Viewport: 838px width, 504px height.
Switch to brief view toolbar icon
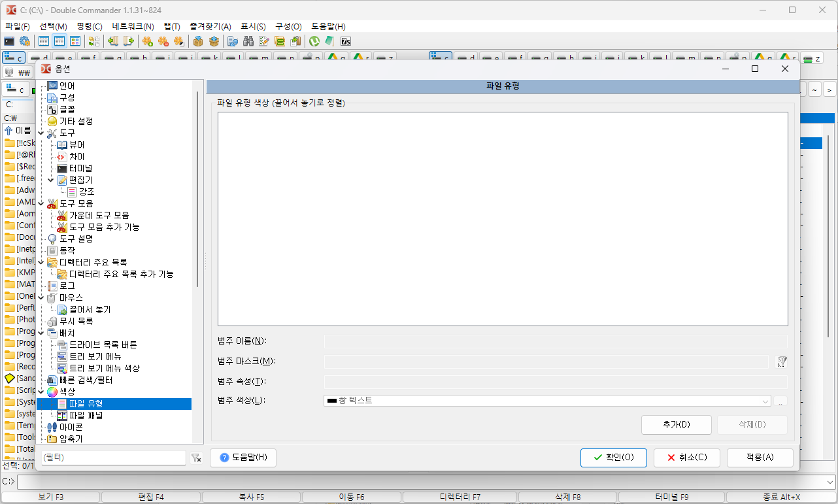pyautogui.click(x=44, y=41)
